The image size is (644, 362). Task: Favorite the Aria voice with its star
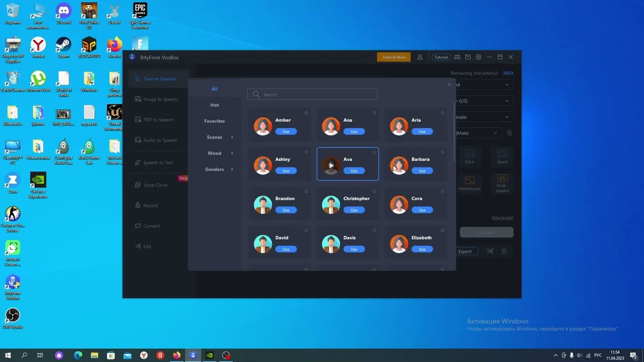[x=443, y=113]
